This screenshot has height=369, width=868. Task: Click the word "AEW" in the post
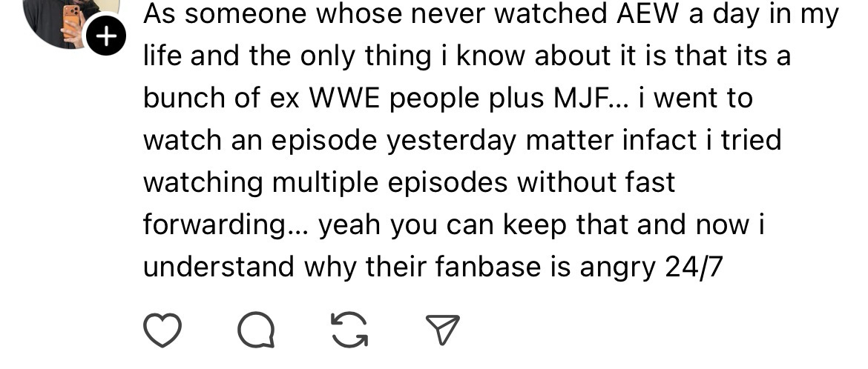(x=647, y=14)
